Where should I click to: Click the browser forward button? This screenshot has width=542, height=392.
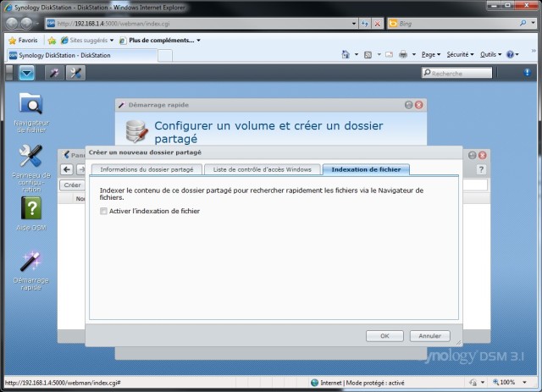click(26, 24)
